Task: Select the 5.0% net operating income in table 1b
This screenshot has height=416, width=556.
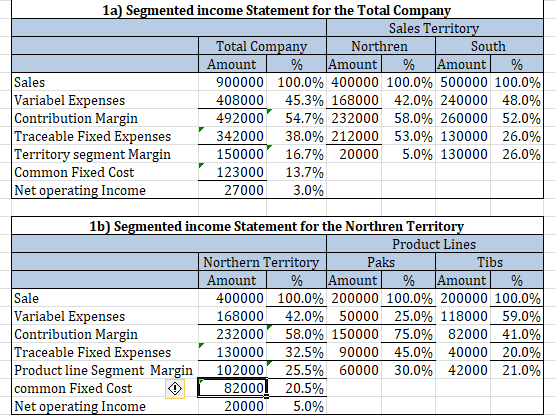Action: pyautogui.click(x=296, y=406)
